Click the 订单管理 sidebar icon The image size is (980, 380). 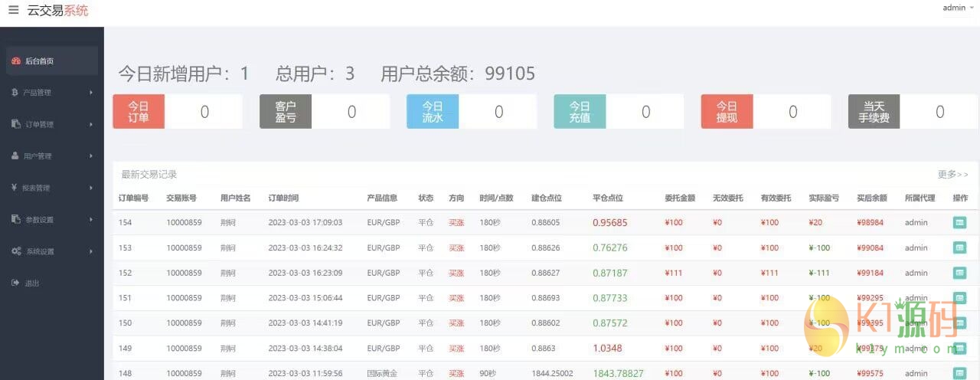pyautogui.click(x=16, y=124)
